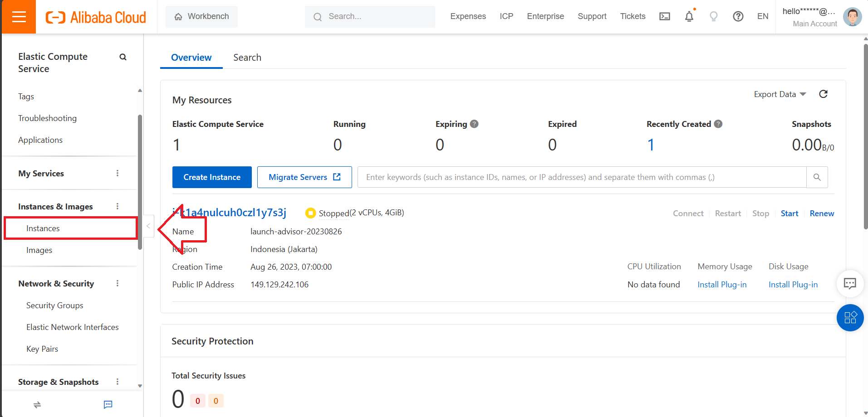Open Images in the sidebar
This screenshot has height=417, width=868.
[x=39, y=250]
